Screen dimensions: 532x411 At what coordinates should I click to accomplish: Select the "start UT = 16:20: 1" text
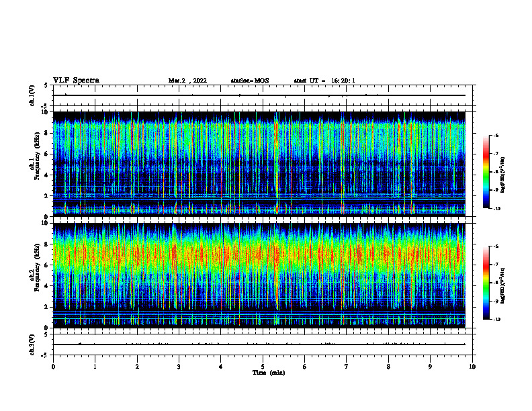[324, 81]
